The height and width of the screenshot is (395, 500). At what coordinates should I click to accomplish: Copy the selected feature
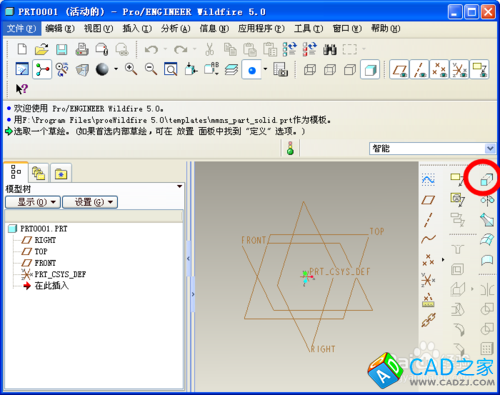click(230, 49)
